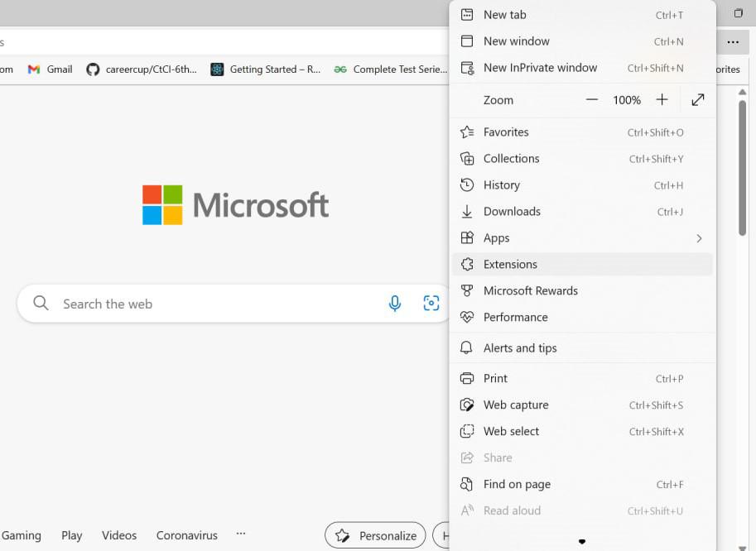Click the Performance heartbeat icon
The width and height of the screenshot is (756, 551).
467,317
